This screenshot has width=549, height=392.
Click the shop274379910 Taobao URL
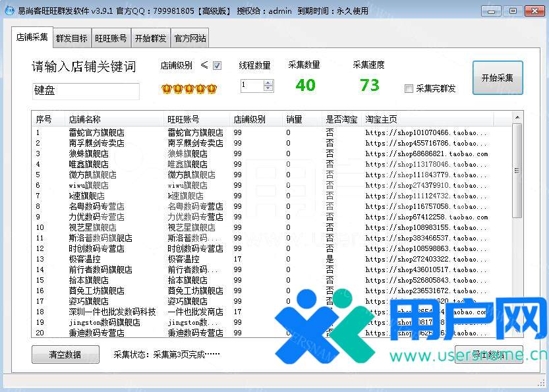point(426,186)
